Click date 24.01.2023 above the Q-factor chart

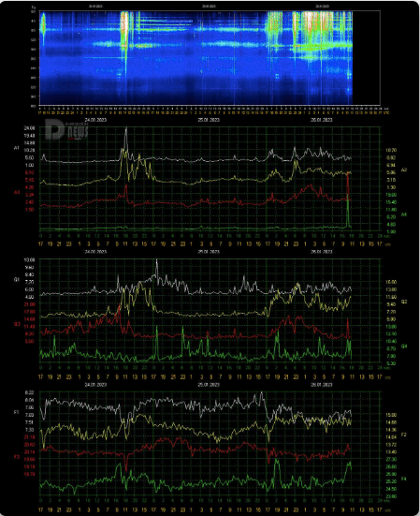95,252
